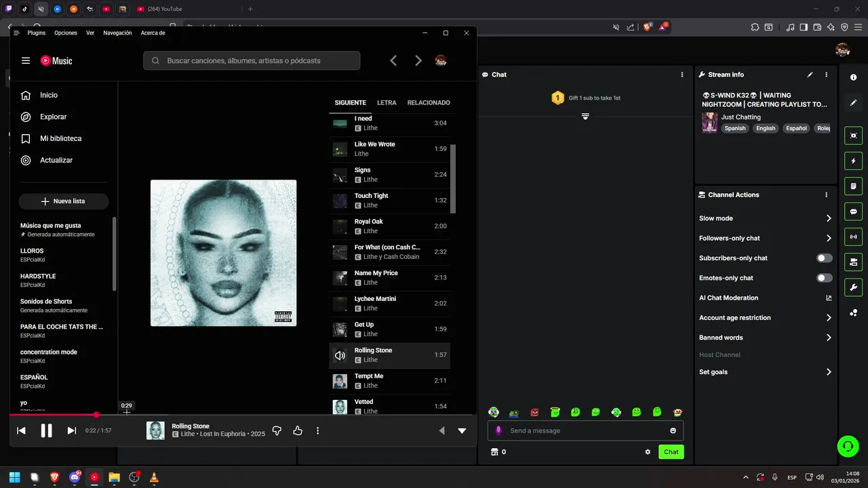Open Chat panel three-dot menu
868x488 pixels.
pyautogui.click(x=682, y=75)
